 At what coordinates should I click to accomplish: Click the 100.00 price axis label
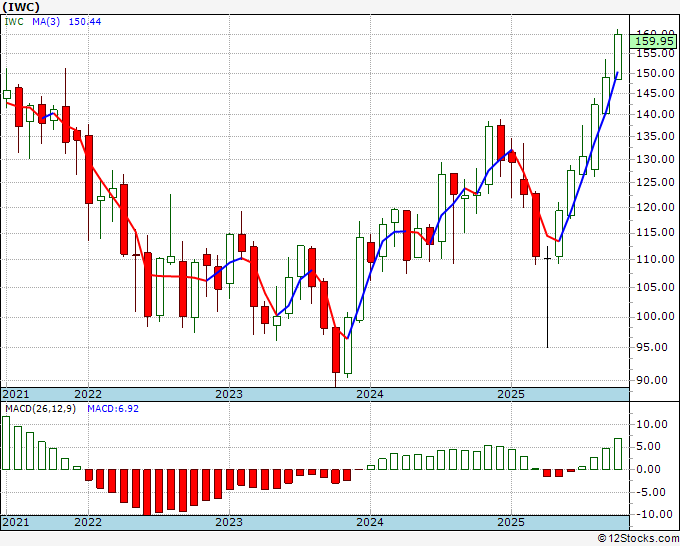(x=655, y=316)
